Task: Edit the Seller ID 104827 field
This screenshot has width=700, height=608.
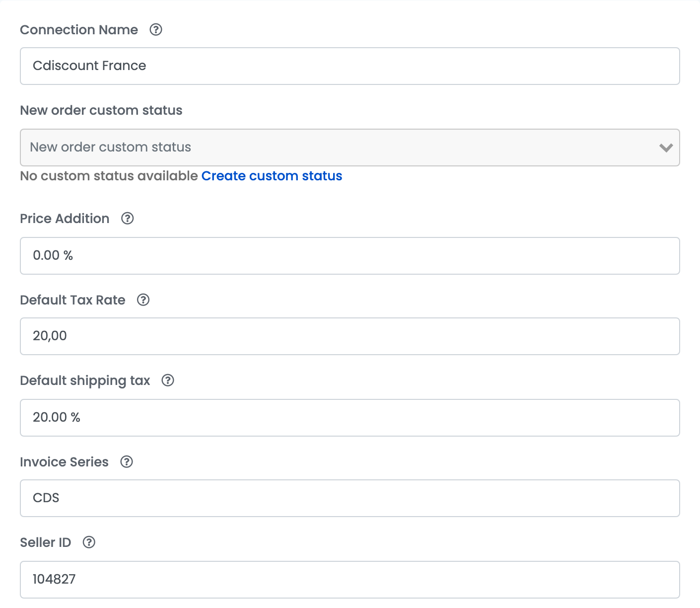Action: coord(350,580)
